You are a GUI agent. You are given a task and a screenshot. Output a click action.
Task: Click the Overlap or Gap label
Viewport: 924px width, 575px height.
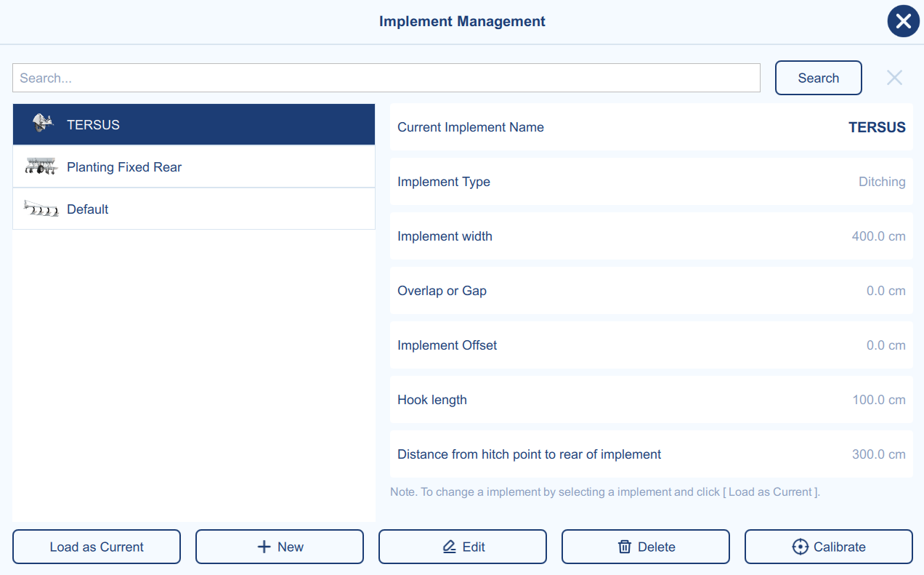click(x=442, y=291)
